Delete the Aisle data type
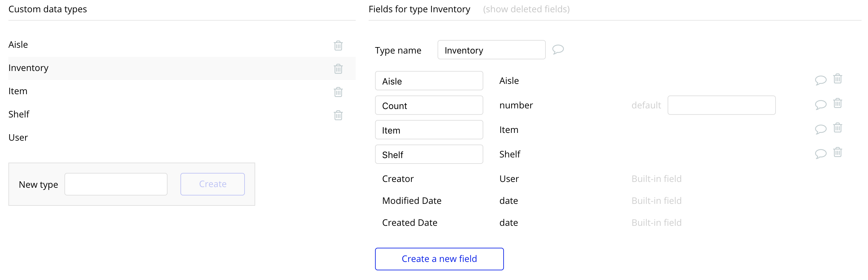 point(338,45)
